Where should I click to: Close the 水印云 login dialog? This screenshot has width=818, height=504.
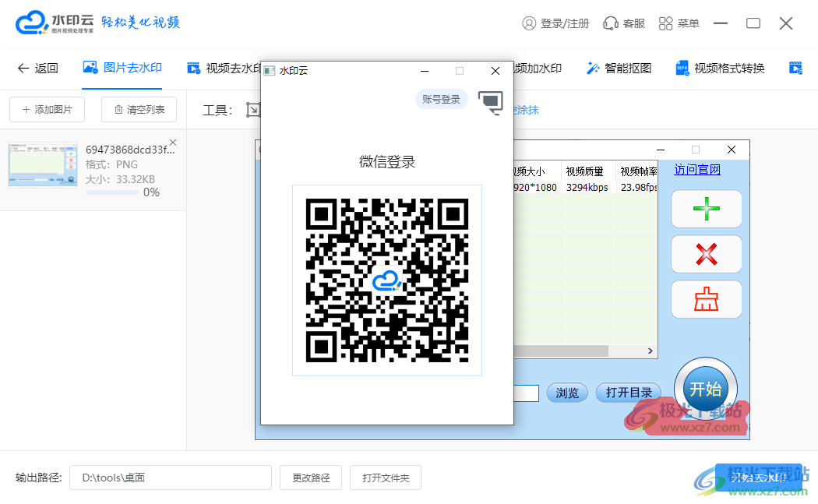point(495,71)
